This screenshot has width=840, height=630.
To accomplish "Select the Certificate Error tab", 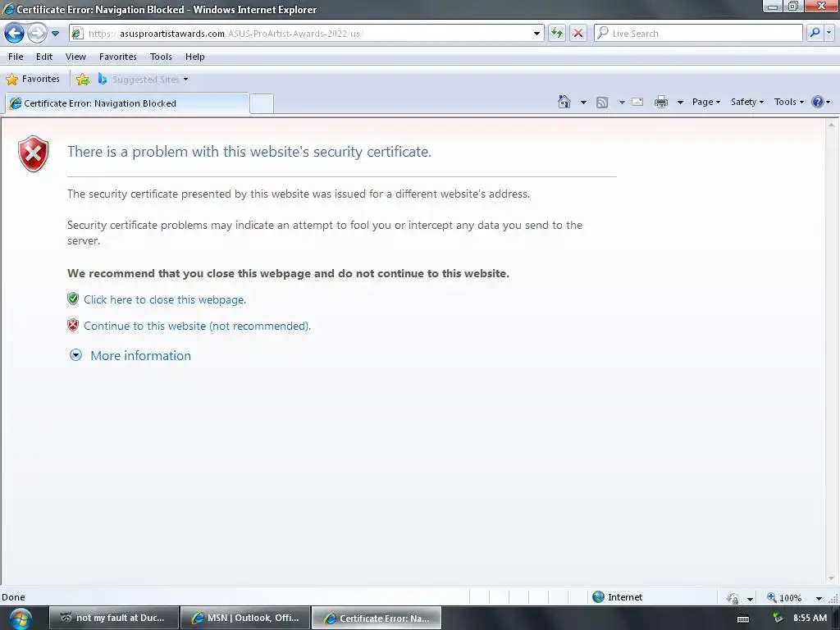I will [127, 103].
